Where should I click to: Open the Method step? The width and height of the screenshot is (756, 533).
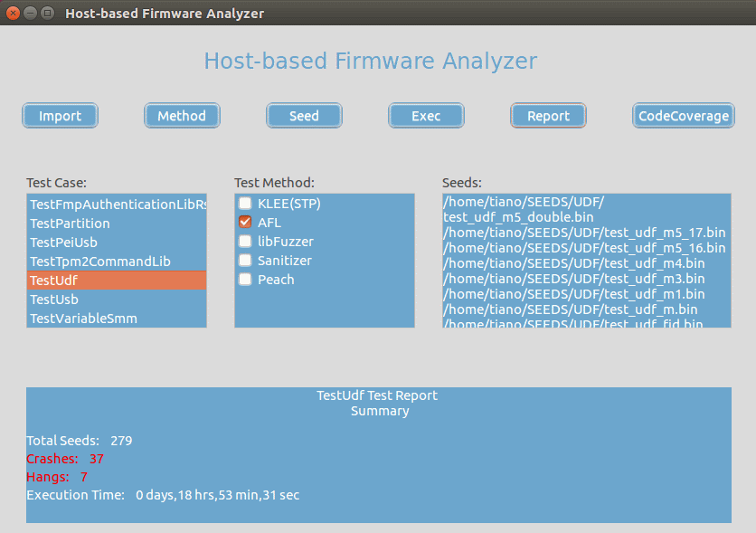click(x=182, y=116)
